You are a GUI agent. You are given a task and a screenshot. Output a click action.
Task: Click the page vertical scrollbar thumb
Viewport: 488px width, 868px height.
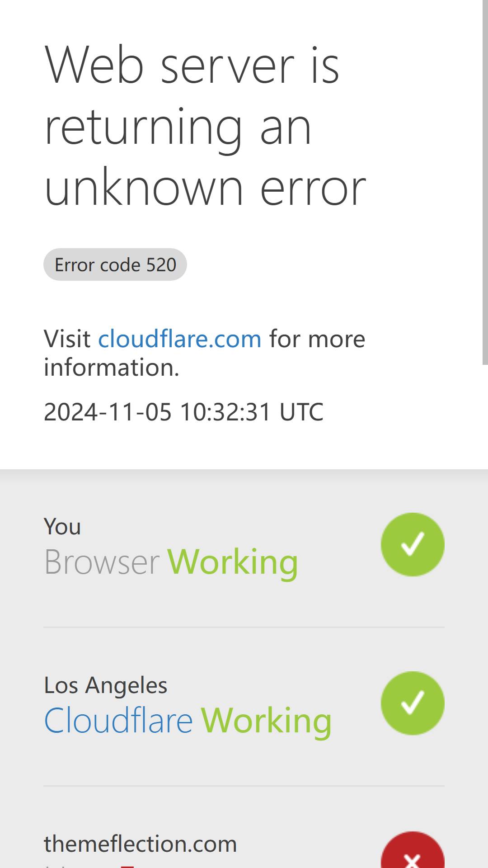point(485,182)
